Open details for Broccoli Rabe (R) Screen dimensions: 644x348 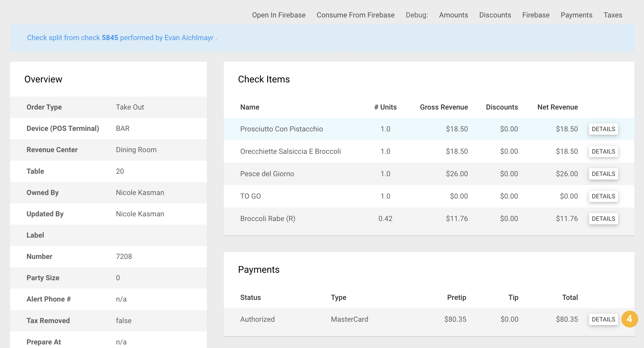(x=603, y=219)
